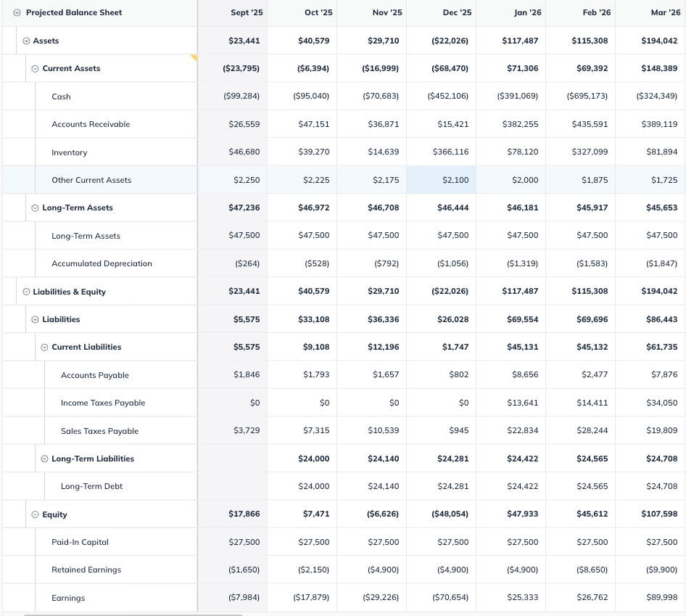Click the Paid-In Capital row label
Screen dimensions: 686x616
80,542
